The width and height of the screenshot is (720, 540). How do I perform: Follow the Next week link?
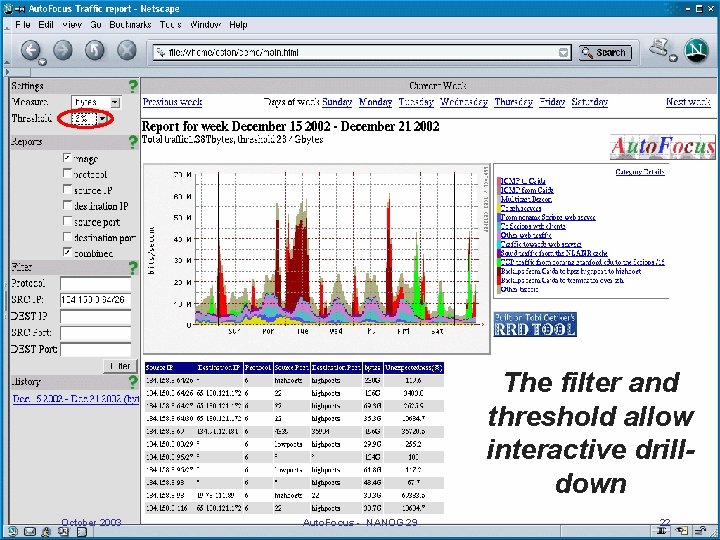pos(688,102)
